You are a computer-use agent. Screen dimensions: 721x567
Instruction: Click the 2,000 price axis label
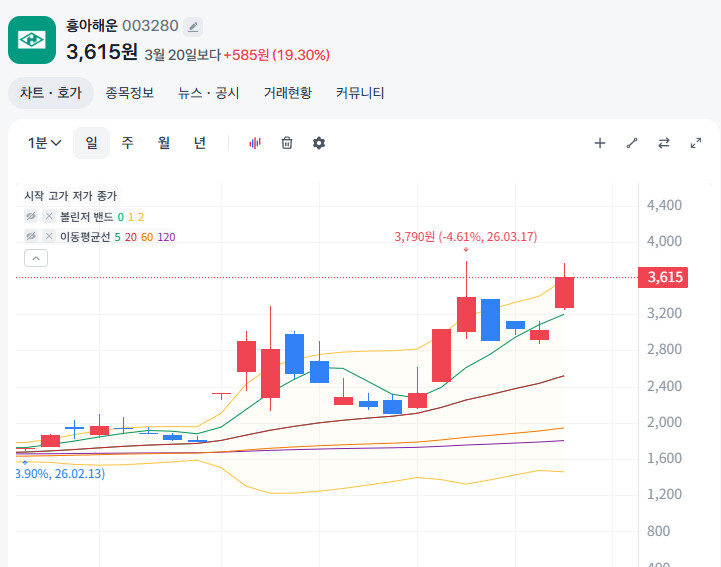click(664, 422)
